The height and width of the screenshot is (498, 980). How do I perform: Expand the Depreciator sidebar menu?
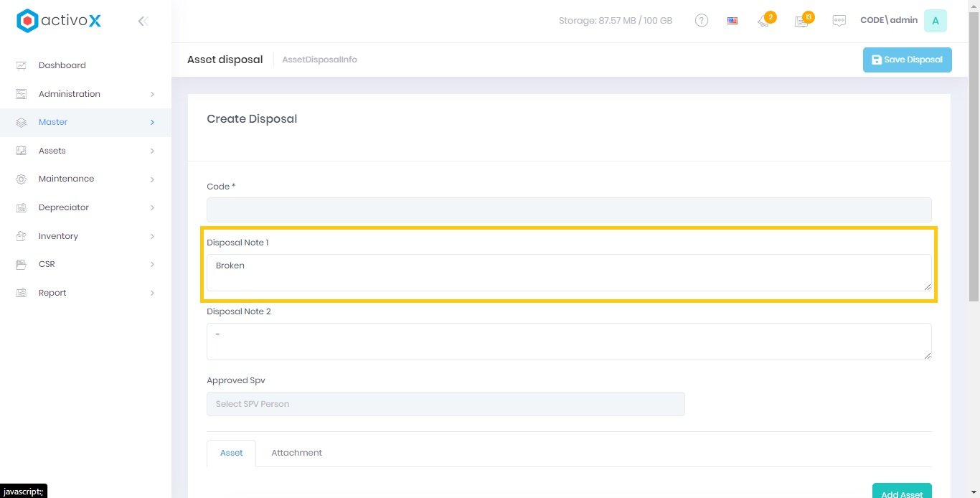click(x=64, y=207)
